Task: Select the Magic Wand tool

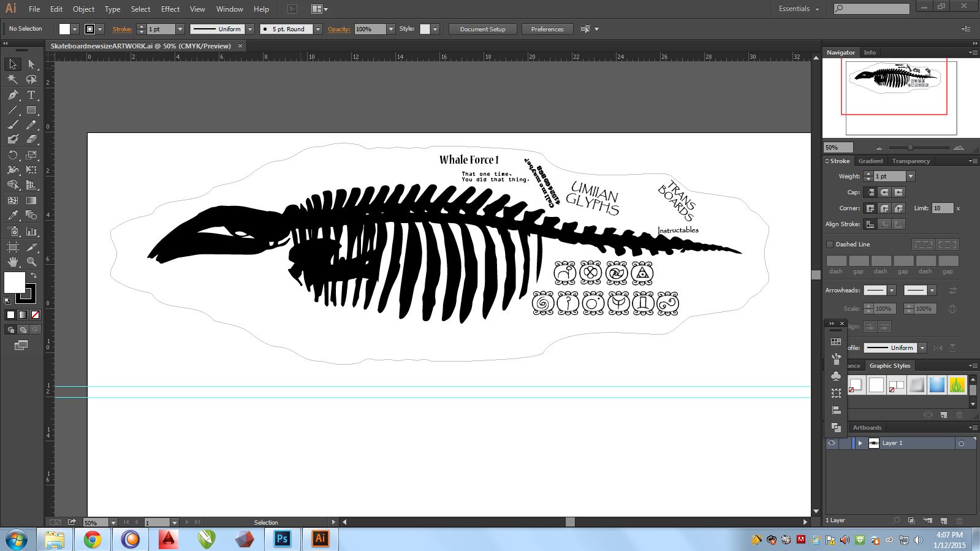Action: click(x=12, y=79)
